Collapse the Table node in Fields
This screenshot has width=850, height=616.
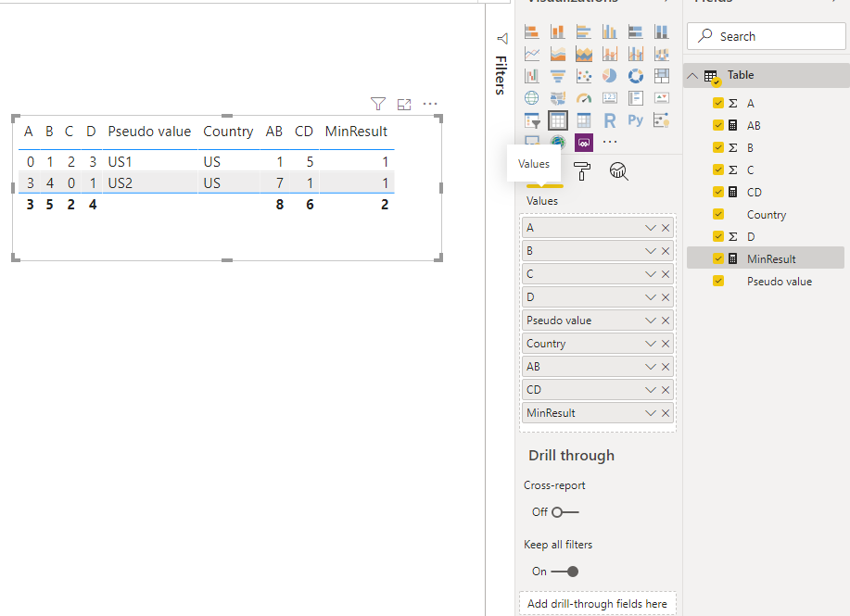click(x=692, y=75)
